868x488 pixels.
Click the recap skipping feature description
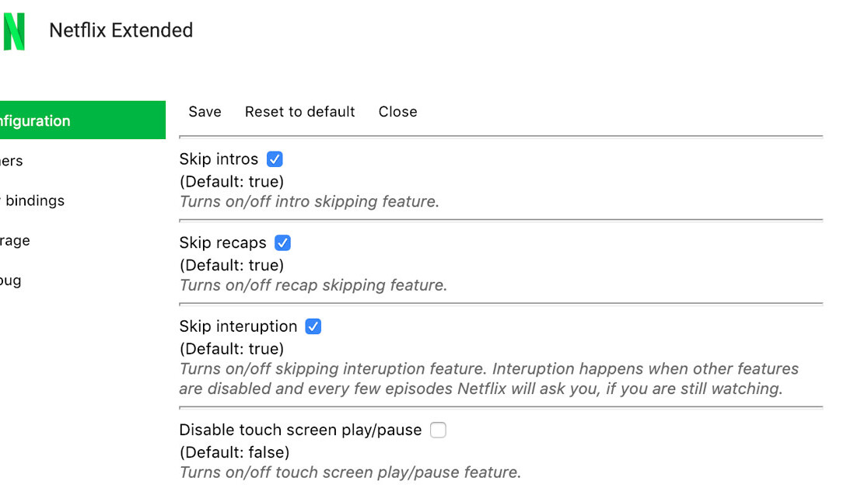[x=313, y=285]
